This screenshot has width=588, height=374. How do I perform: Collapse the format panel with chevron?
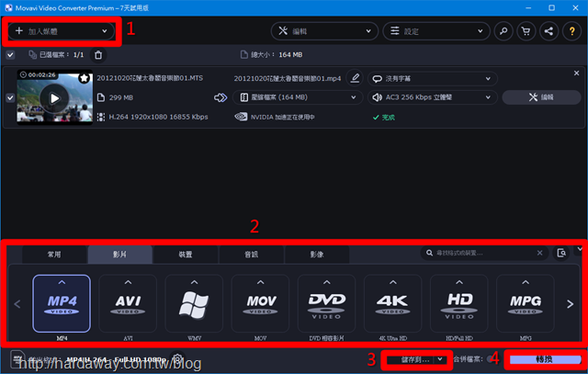point(580,249)
